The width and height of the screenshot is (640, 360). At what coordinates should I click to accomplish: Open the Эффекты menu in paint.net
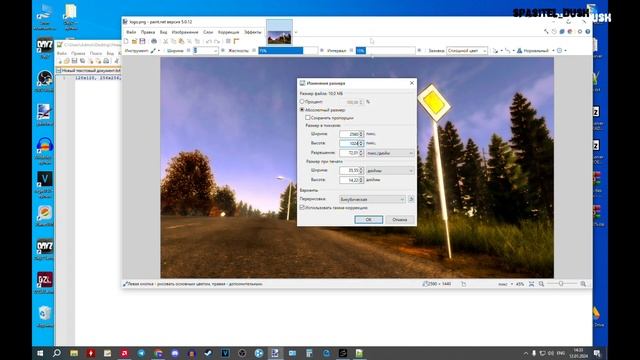point(253,32)
